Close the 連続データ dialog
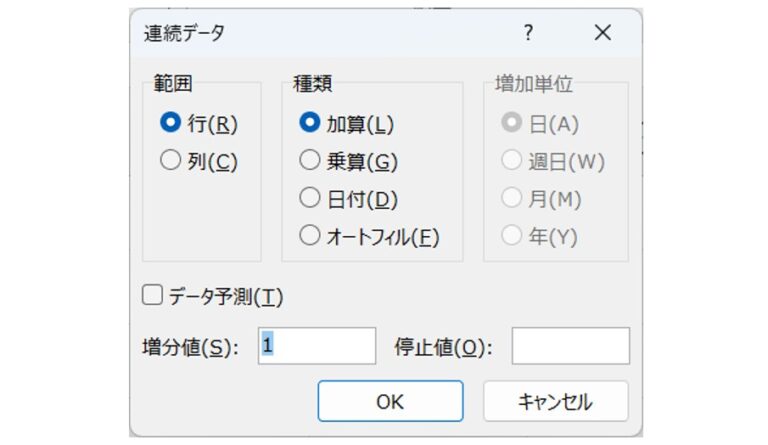The image size is (768, 445). 602,33
